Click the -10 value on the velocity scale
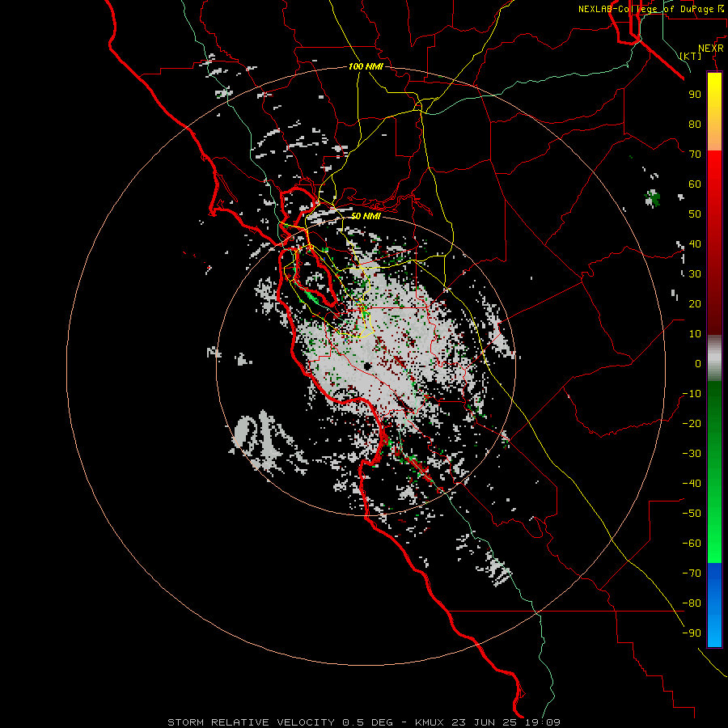The width and height of the screenshot is (728, 728). (692, 394)
